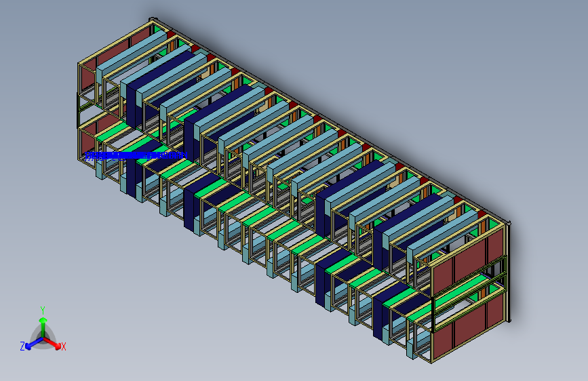Click the red X axis of the orientation triad
The height and width of the screenshot is (381, 588).
pos(52,343)
